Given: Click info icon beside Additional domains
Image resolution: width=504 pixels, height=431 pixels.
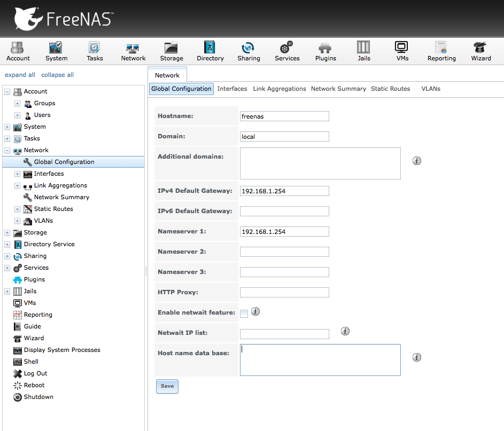Looking at the screenshot, I should (x=416, y=161).
